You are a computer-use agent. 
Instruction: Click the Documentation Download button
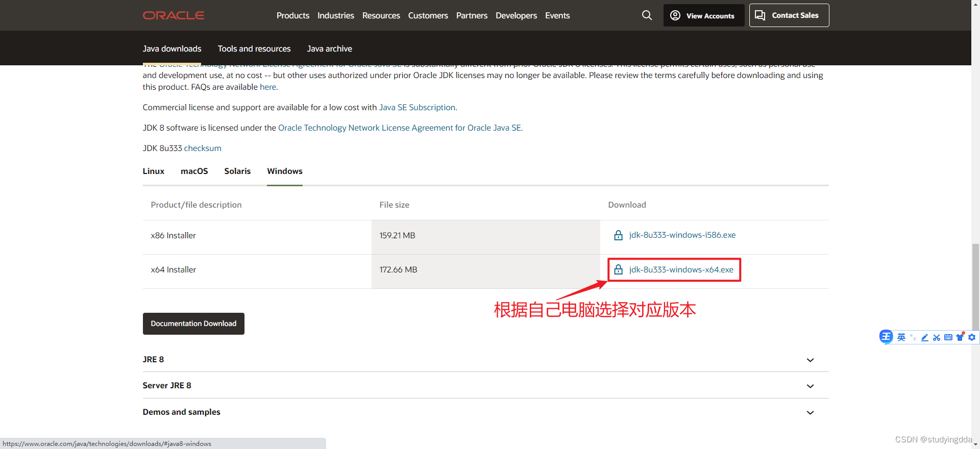193,323
